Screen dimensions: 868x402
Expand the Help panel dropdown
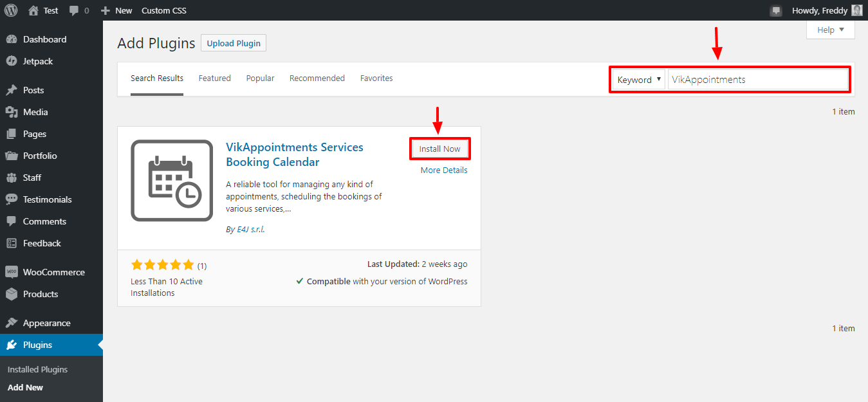click(831, 30)
